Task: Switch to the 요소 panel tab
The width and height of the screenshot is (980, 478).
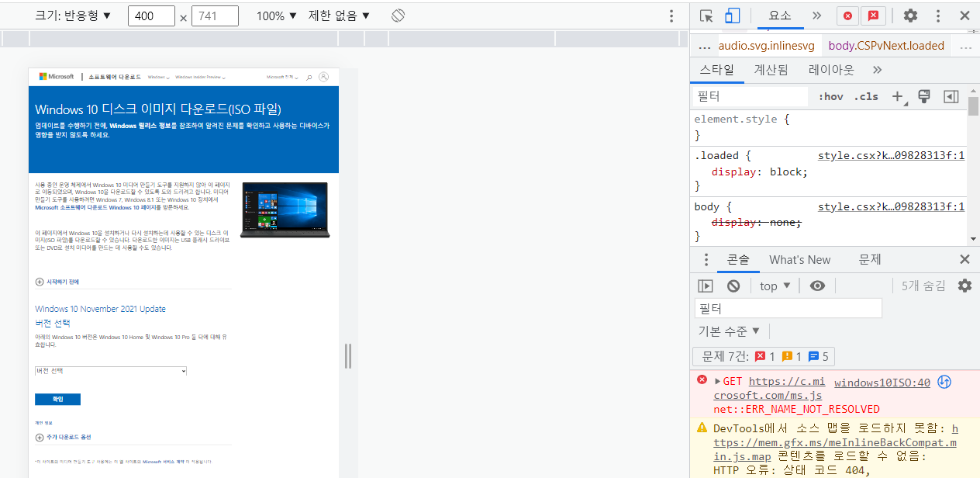Action: pos(780,16)
